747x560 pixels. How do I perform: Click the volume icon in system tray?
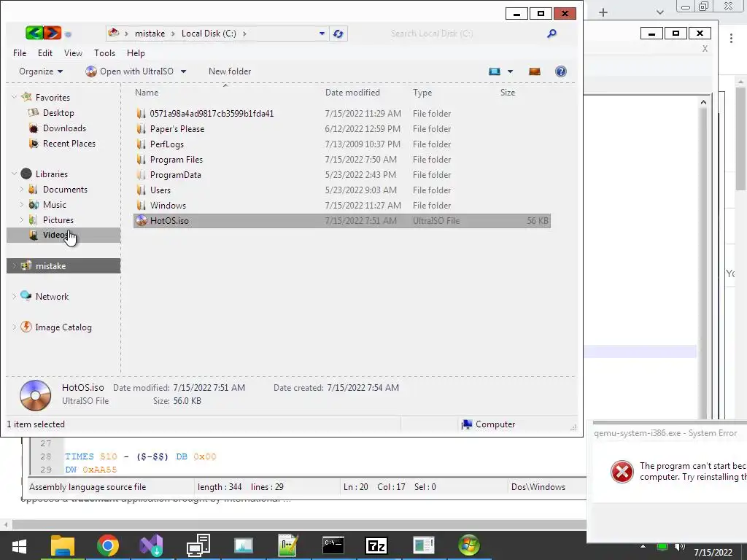click(x=680, y=547)
